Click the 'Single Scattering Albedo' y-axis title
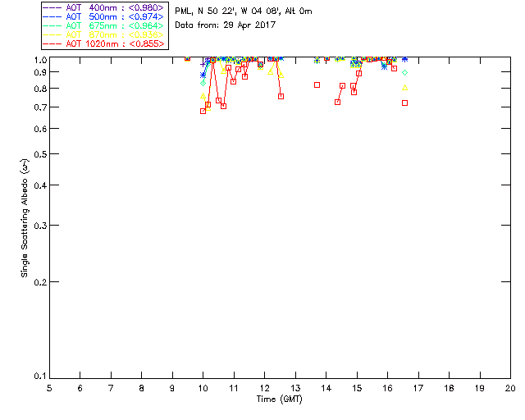 point(25,218)
